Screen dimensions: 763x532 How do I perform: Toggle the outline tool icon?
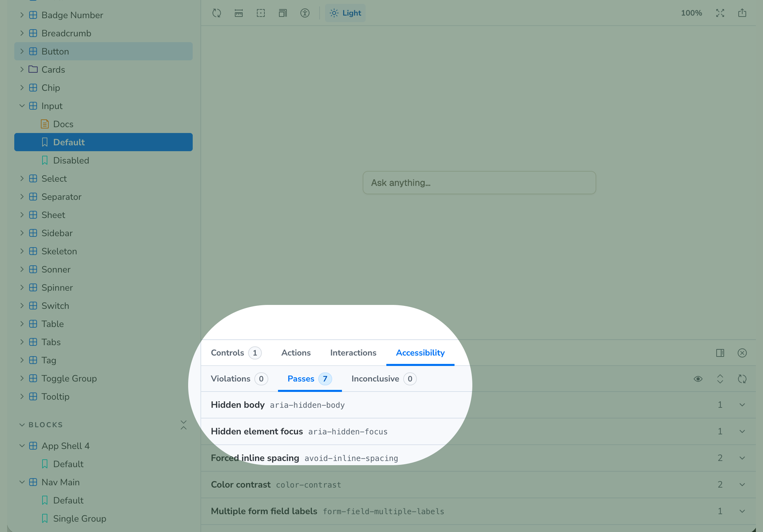coord(261,13)
